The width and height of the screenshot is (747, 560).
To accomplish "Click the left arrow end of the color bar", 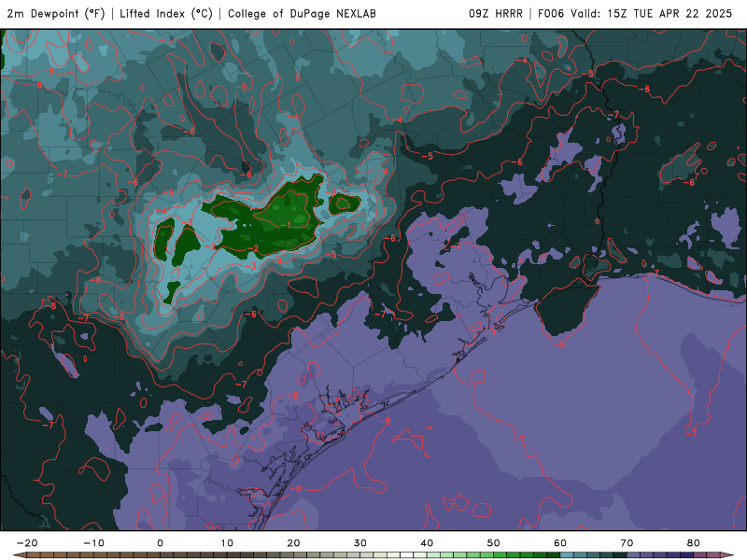I will pyautogui.click(x=19, y=554).
